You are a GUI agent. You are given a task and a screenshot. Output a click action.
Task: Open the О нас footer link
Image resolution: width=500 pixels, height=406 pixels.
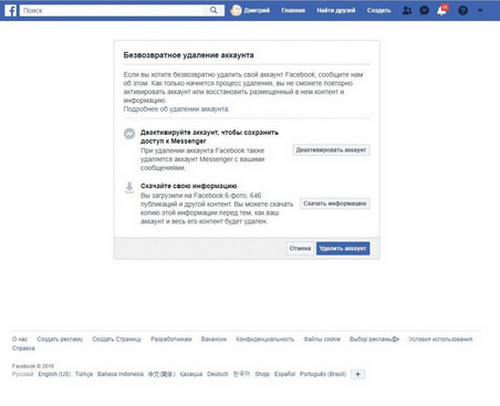[x=20, y=339]
